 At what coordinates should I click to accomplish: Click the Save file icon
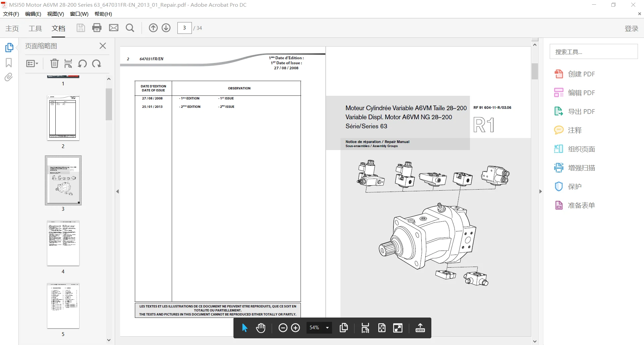[80, 28]
